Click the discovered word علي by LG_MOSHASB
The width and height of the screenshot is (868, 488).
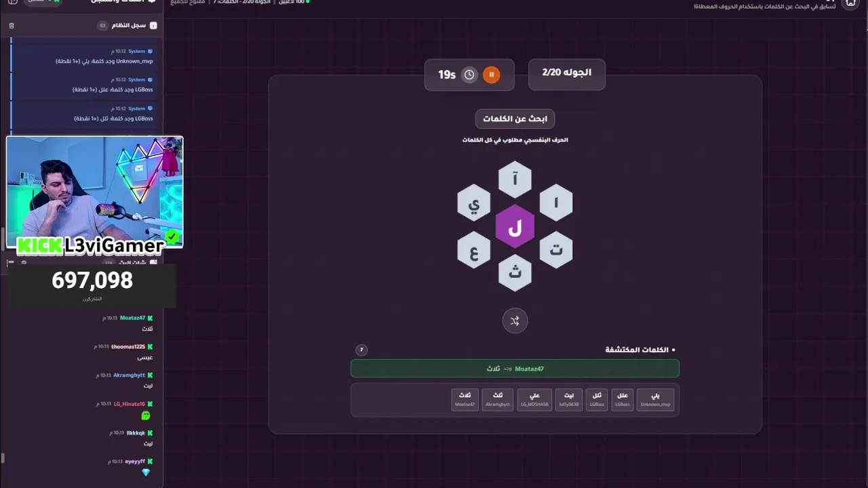534,399
